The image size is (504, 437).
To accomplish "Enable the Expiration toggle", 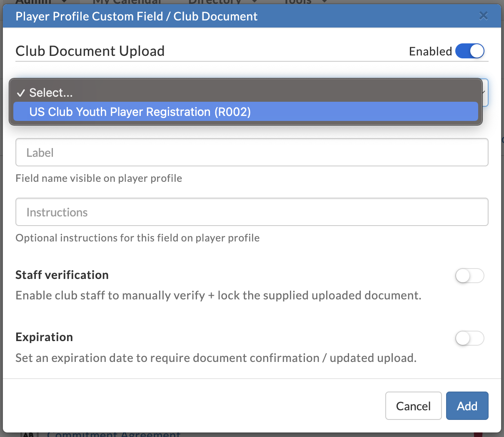I will click(x=470, y=338).
